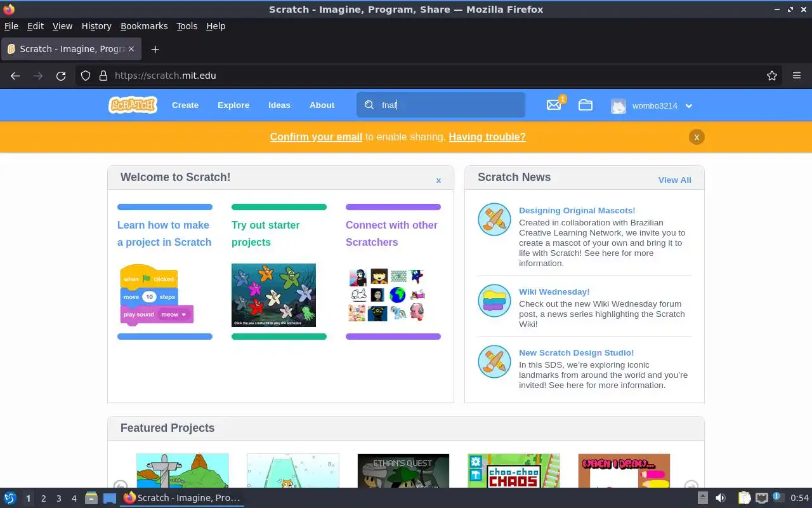Image resolution: width=812 pixels, height=508 pixels.
Task: Open the taskbar start menu icon
Action: pos(10,498)
